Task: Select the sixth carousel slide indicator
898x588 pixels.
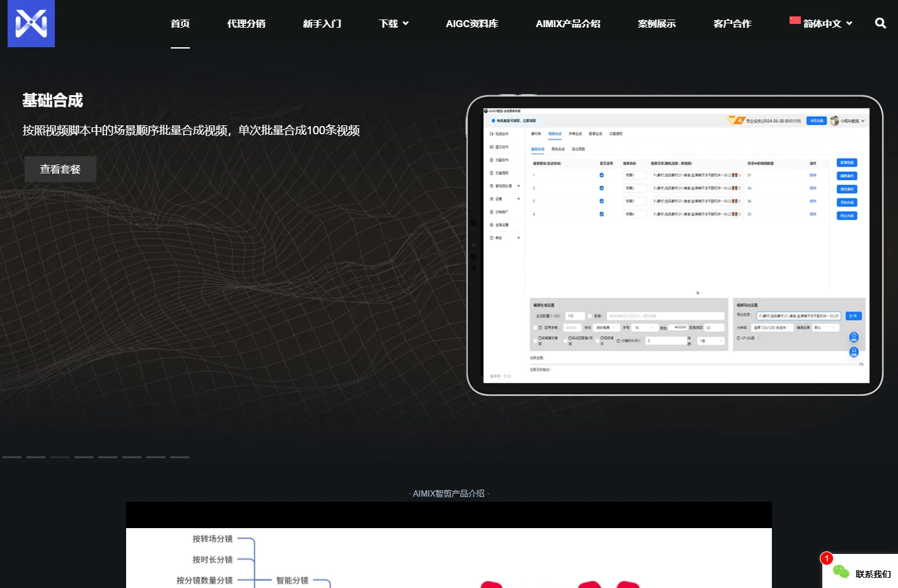Action: click(132, 457)
